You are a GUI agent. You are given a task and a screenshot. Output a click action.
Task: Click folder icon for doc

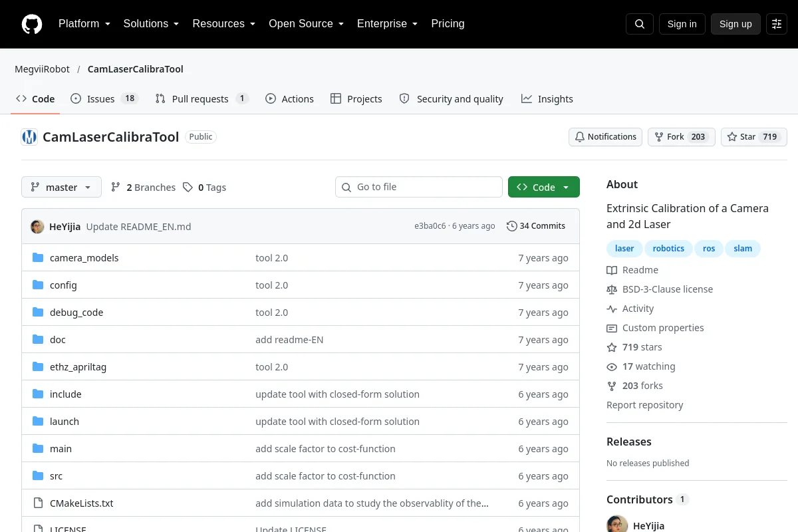click(x=38, y=340)
